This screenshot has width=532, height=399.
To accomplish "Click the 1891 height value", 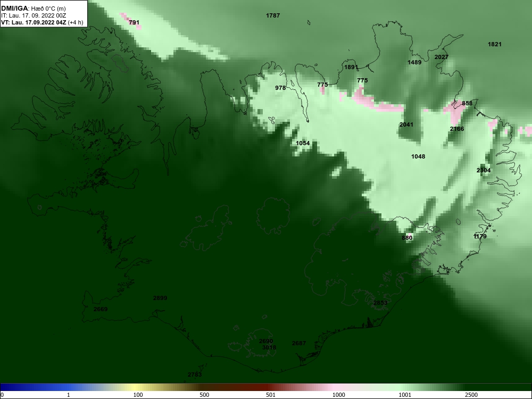I will [x=351, y=67].
